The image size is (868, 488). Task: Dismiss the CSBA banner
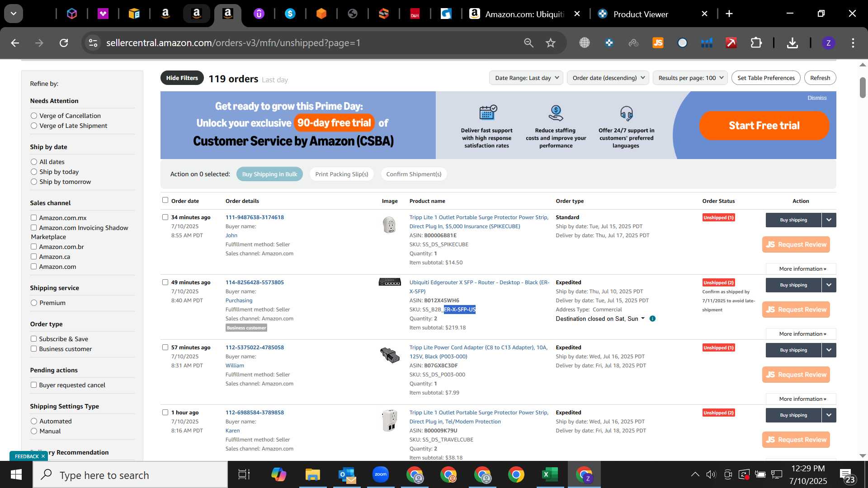click(817, 98)
